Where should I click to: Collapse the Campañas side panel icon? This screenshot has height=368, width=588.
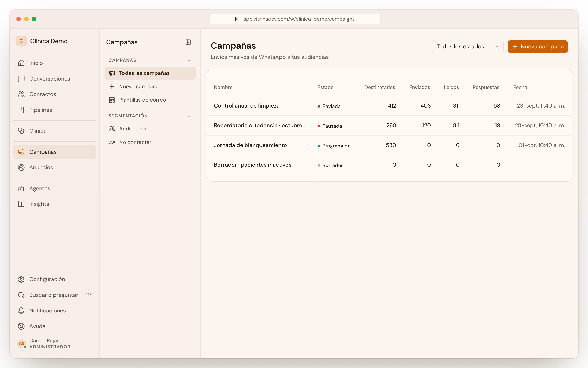[188, 42]
